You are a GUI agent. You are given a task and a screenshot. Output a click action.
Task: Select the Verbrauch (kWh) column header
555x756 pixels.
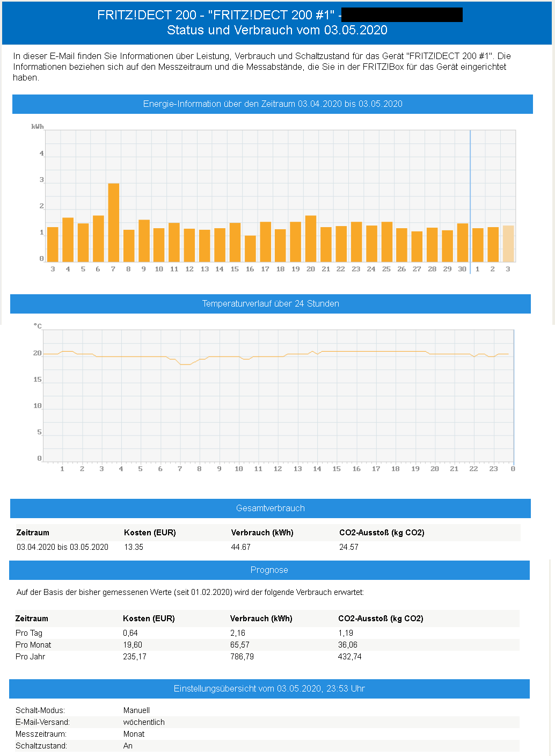coord(262,532)
